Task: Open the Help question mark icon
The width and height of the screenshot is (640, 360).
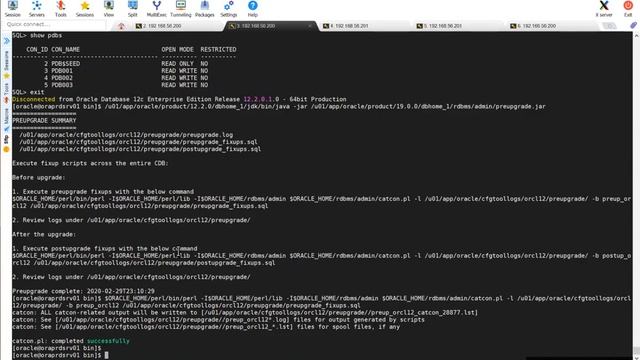Action: [x=253, y=9]
